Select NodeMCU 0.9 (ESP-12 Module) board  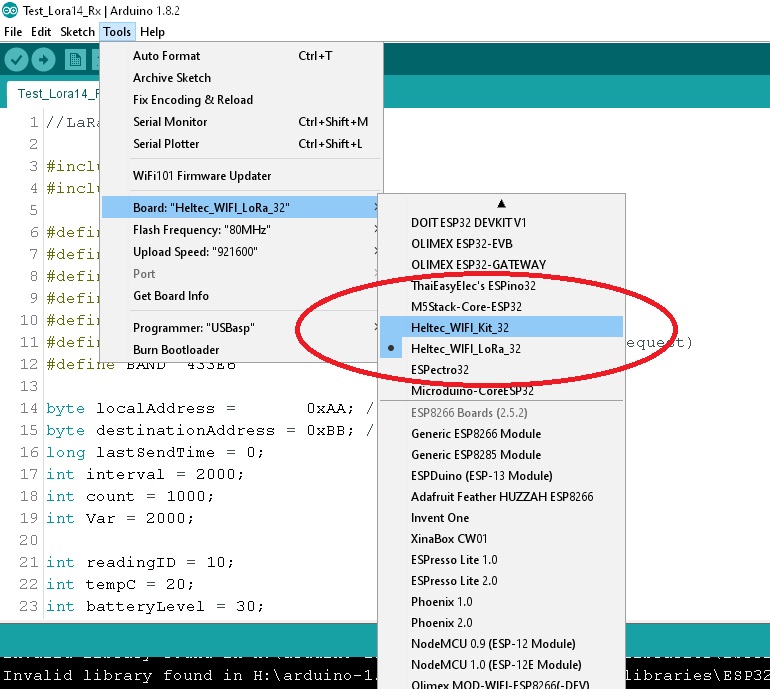click(501, 644)
